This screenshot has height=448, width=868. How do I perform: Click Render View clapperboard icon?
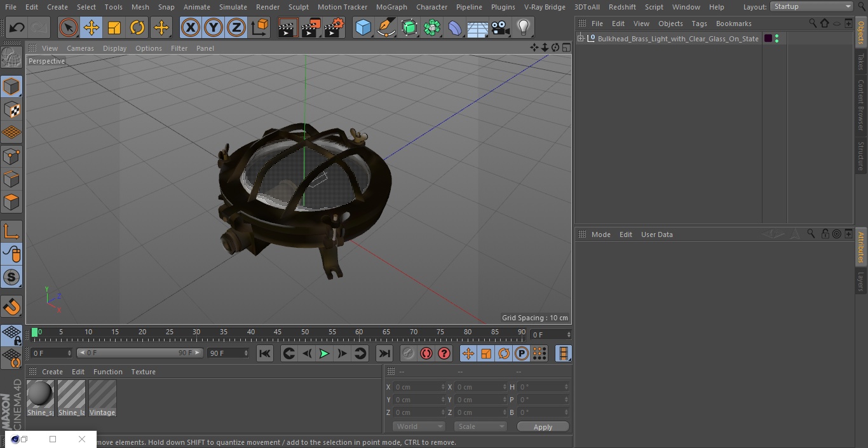[x=288, y=27]
